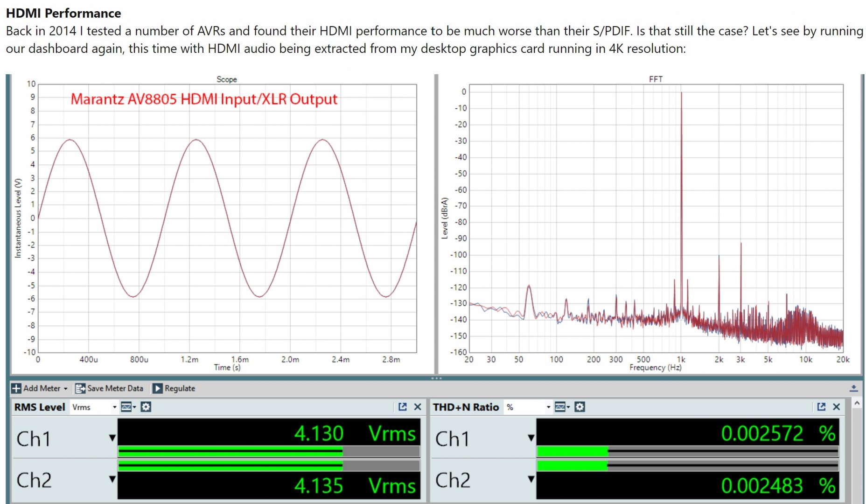Click the Frequency (Hz) axis label
The image size is (866, 504).
655,367
